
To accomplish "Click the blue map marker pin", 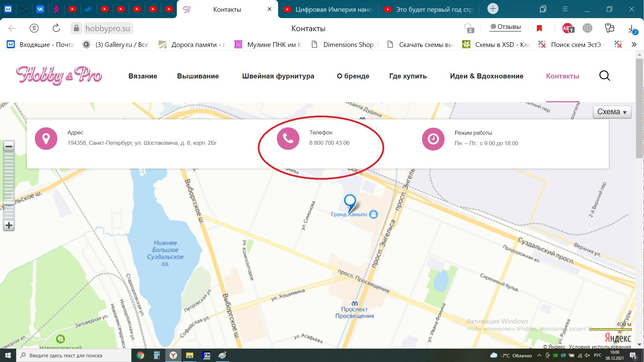I will point(350,202).
